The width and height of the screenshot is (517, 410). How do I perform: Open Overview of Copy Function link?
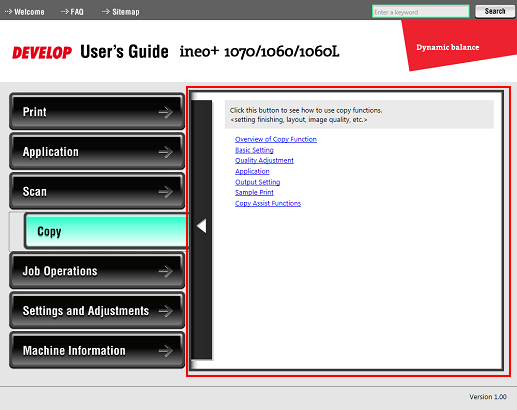pos(276,139)
